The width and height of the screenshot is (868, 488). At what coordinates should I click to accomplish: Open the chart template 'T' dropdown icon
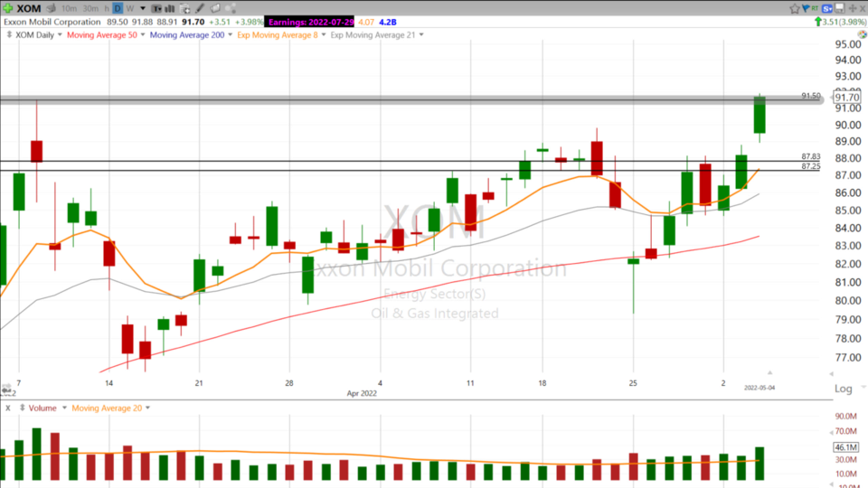click(156, 8)
